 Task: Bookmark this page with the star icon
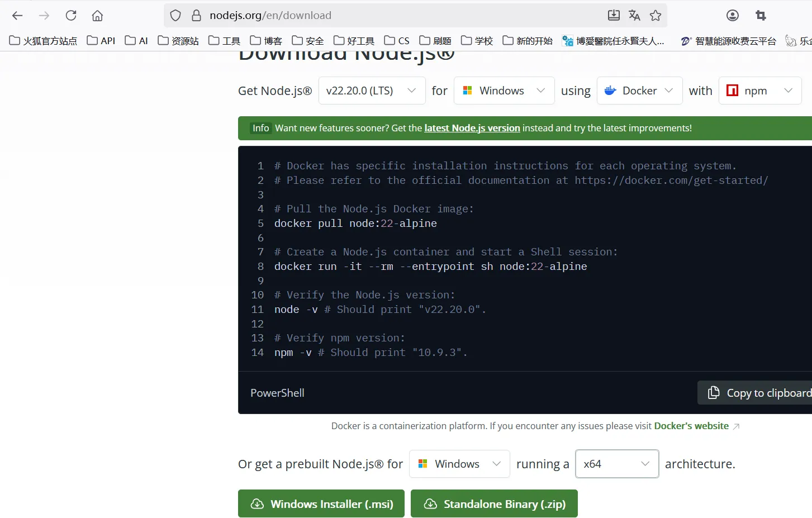click(x=656, y=16)
